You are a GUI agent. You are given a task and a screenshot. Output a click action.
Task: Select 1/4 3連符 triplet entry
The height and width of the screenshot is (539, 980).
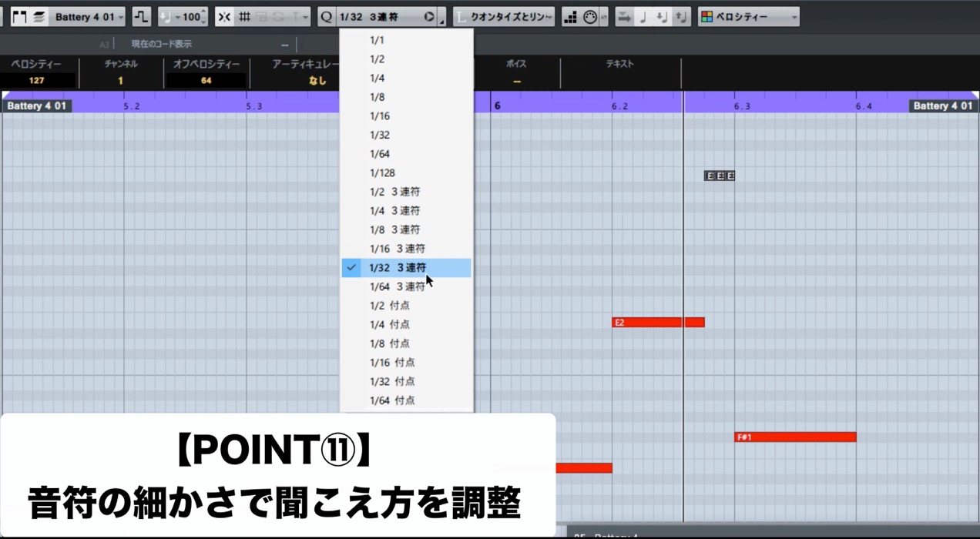point(406,211)
